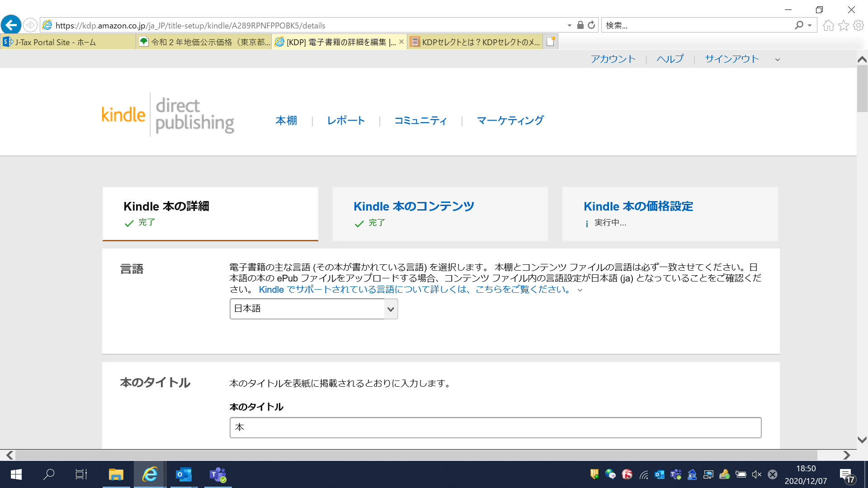Close the KDP 電子書籍の詳細を編集 tab
The image size is (868, 488).
click(x=401, y=42)
